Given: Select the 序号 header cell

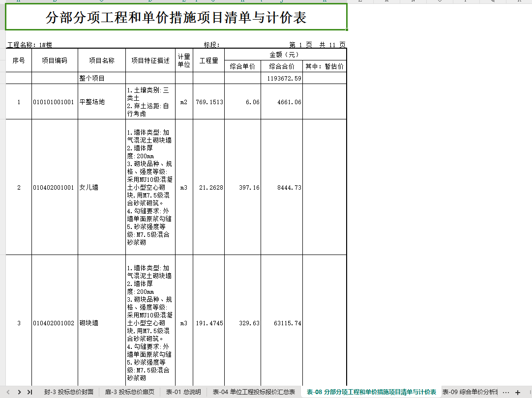Looking at the screenshot, I should click(x=19, y=60).
